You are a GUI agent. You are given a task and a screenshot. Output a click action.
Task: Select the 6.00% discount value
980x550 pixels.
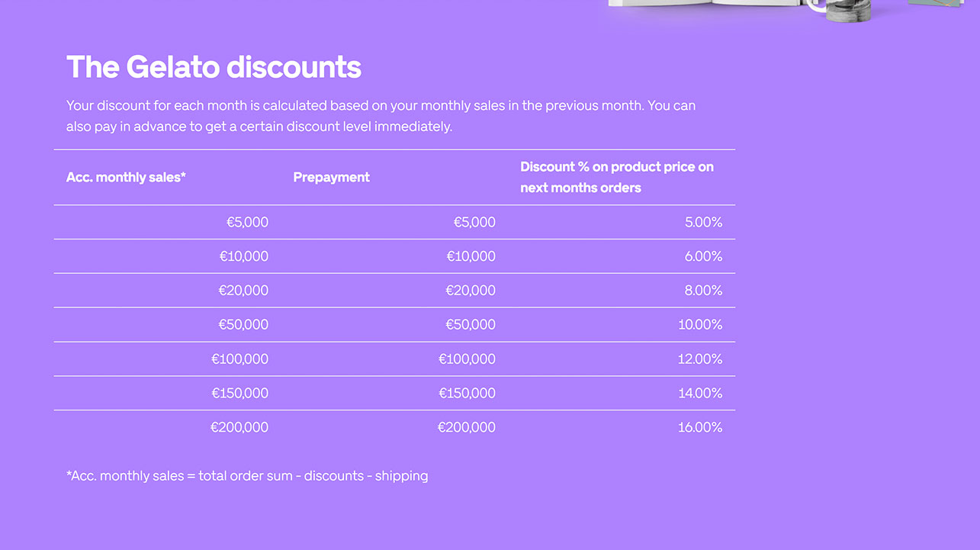click(703, 256)
